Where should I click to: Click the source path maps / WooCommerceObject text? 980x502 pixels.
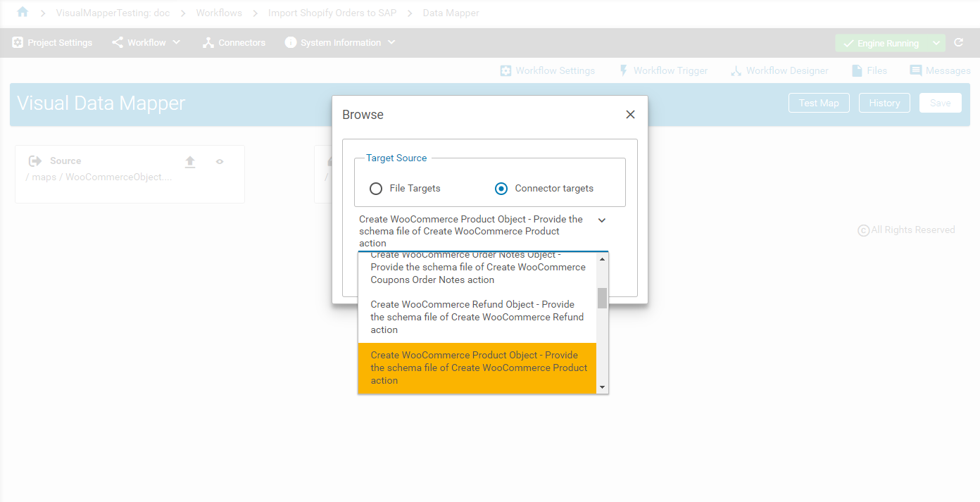[x=99, y=177]
